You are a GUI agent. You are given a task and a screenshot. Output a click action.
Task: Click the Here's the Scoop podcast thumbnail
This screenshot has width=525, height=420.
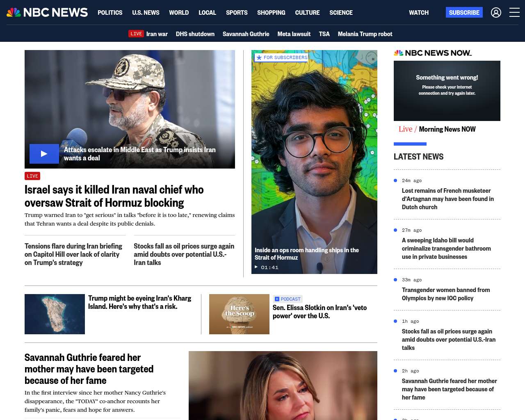pos(239,314)
